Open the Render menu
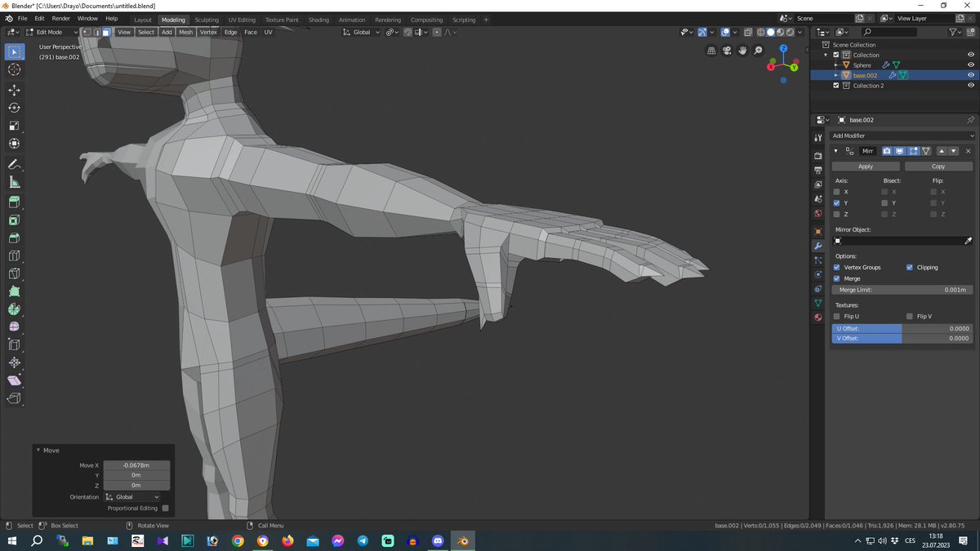This screenshot has height=551, width=980. coord(61,18)
